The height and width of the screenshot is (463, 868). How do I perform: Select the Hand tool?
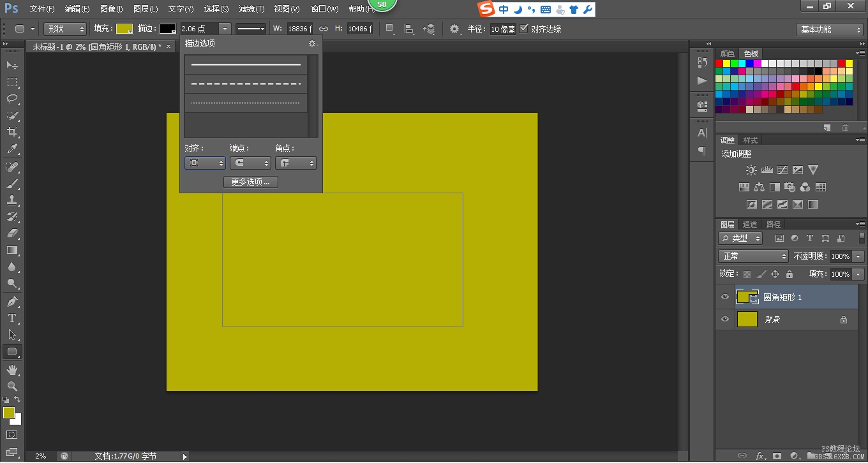coord(12,369)
